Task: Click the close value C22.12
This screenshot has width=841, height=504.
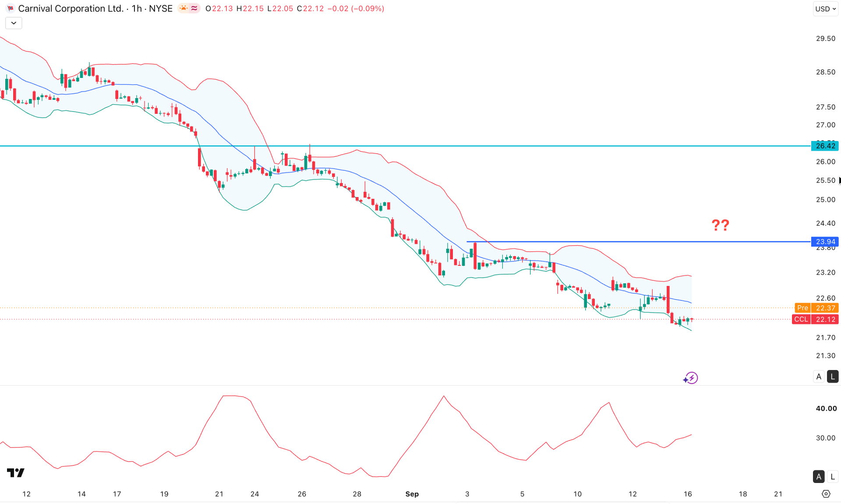Action: [310, 9]
